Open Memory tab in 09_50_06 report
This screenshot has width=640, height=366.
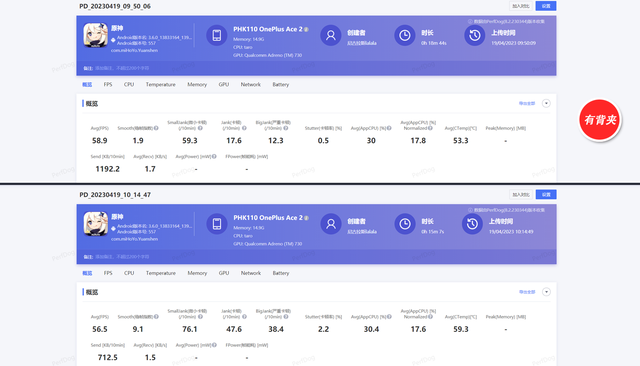[x=197, y=84]
